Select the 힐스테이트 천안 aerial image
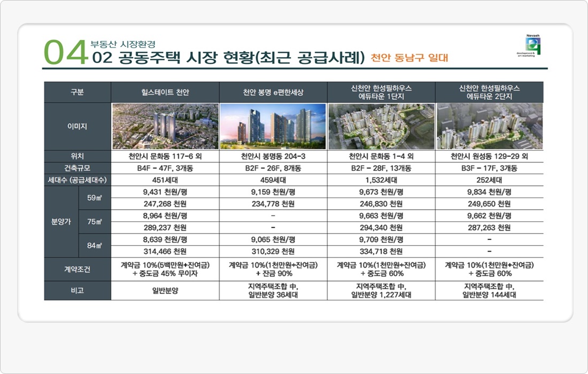 [x=165, y=126]
